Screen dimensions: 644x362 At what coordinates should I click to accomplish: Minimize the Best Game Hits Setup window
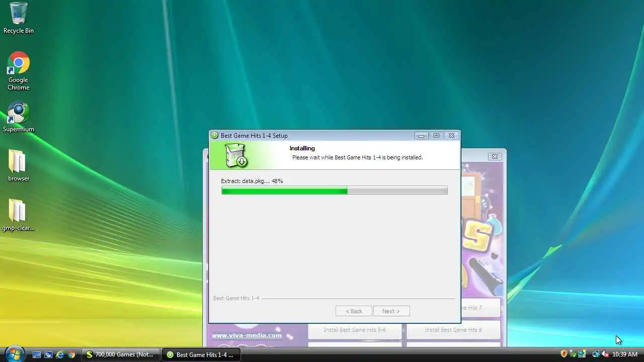tap(422, 136)
